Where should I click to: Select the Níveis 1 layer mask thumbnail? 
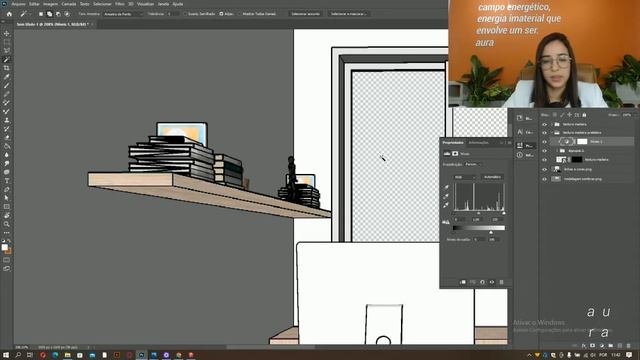tap(582, 142)
